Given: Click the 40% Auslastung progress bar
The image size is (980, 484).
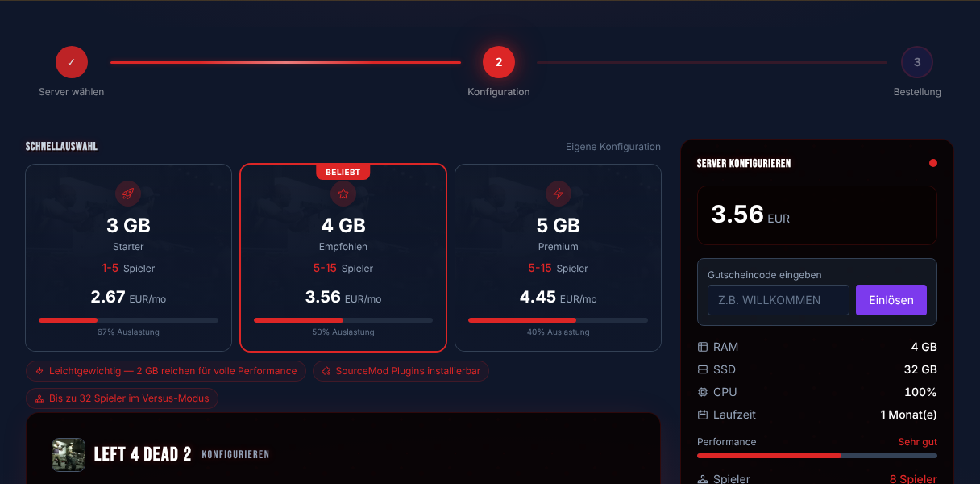Looking at the screenshot, I should pos(559,320).
